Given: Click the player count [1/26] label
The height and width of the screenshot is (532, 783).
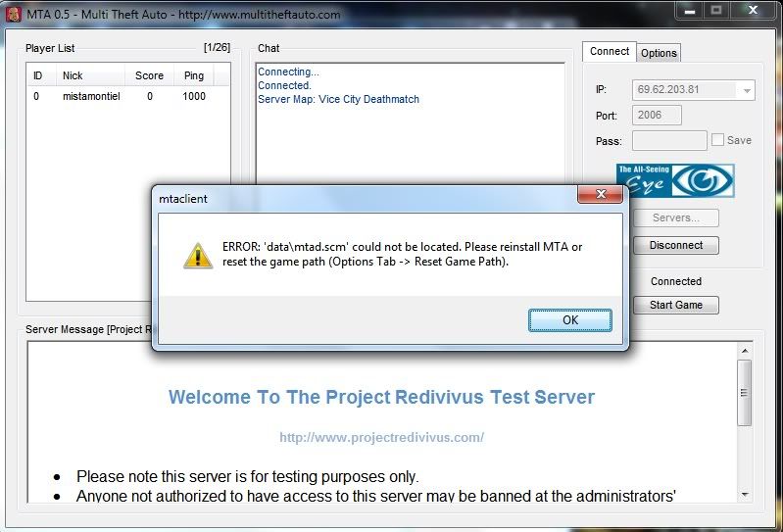Looking at the screenshot, I should 217,47.
